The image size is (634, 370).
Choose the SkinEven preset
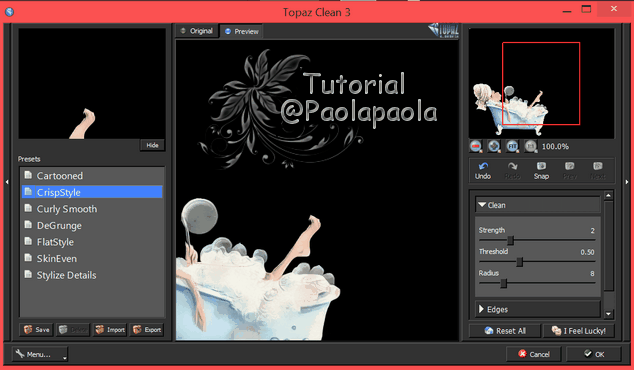92,258
